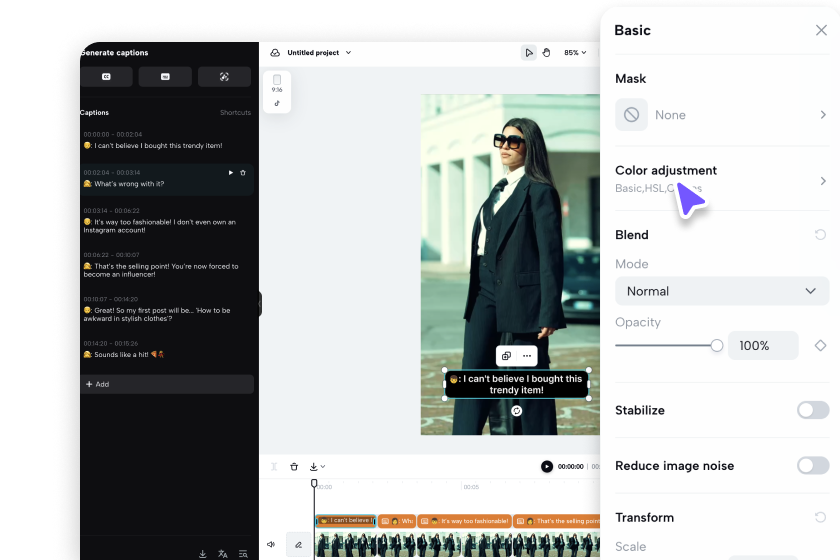The image size is (840, 560).
Task: Click the auto lyrics music icon button
Action: pyautogui.click(x=224, y=77)
